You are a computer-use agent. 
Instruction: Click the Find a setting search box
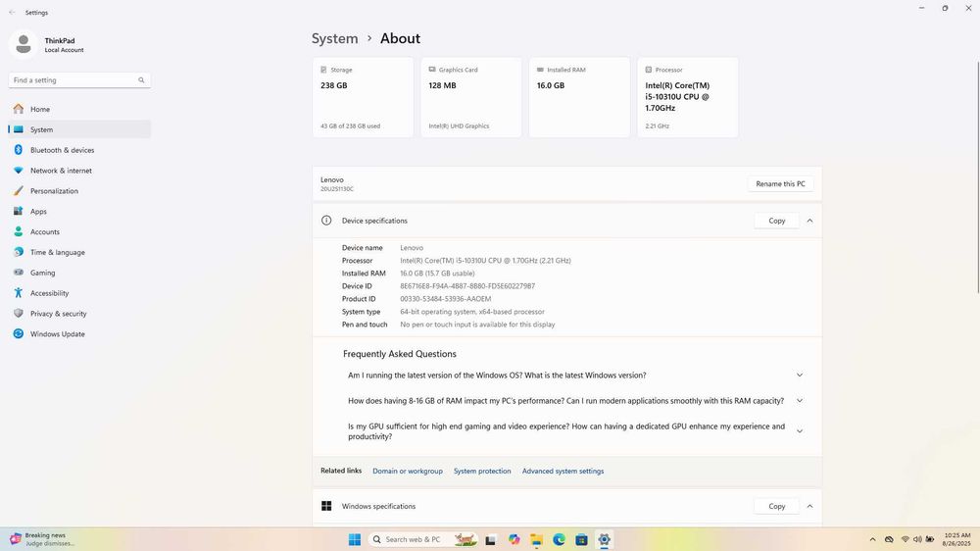click(x=79, y=80)
